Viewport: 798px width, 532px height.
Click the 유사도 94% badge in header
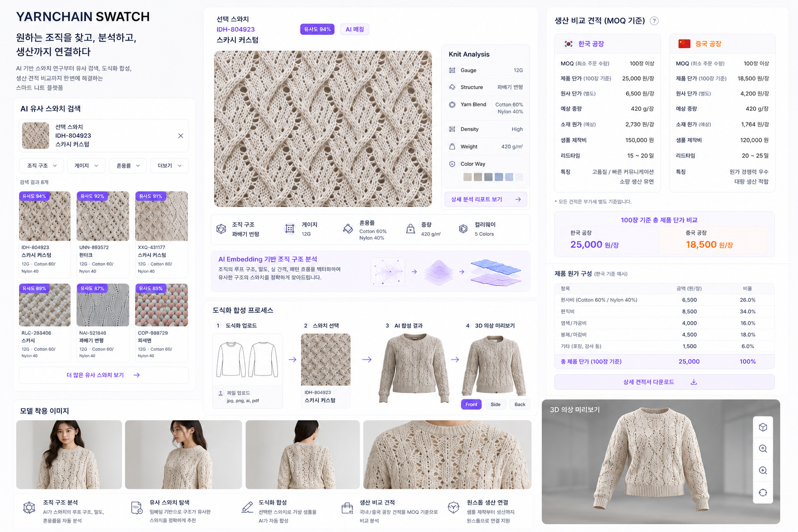point(317,29)
